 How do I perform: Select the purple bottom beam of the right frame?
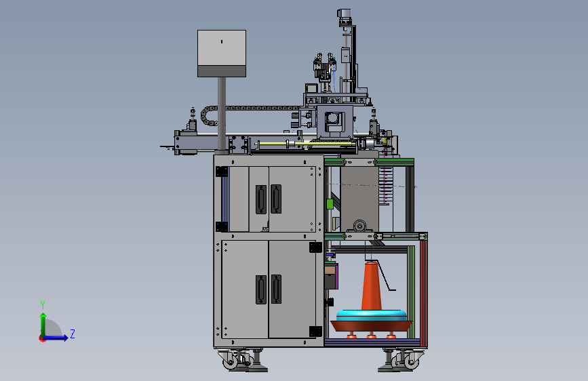[x=372, y=342]
